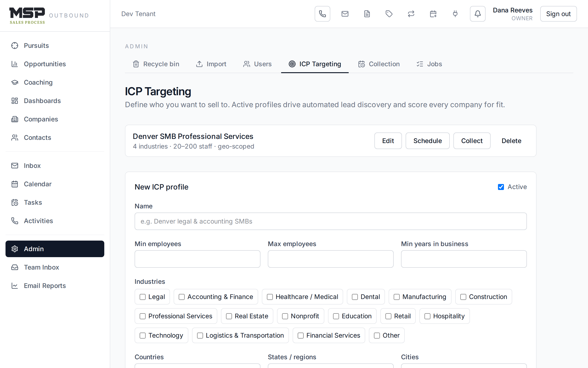Click the Denver SMB Professional Services title
The image size is (588, 368).
click(x=193, y=136)
